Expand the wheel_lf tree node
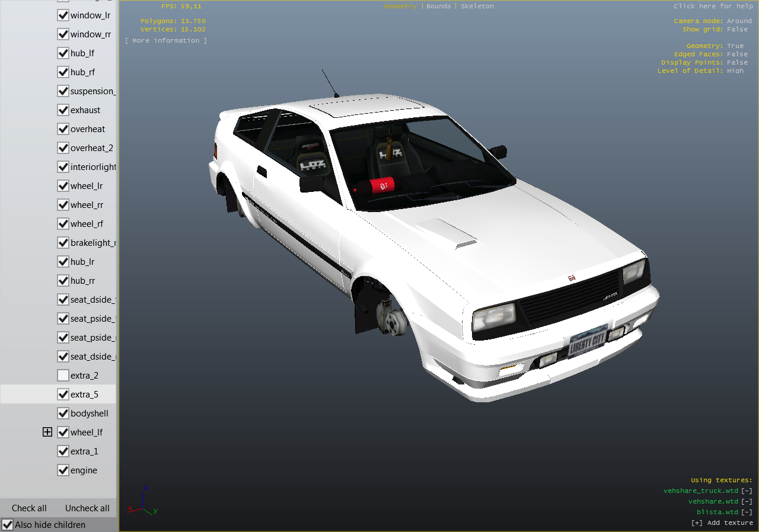Viewport: 759px width, 532px height. pos(47,432)
